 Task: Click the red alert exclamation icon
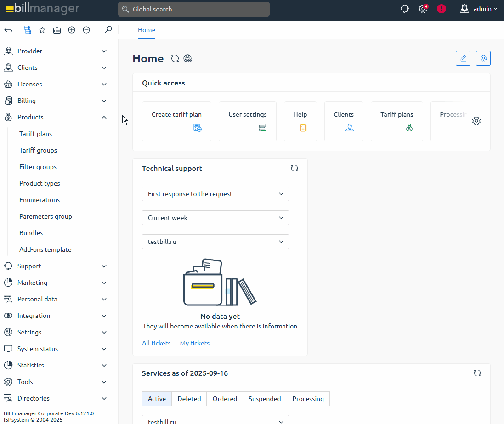pos(442,9)
